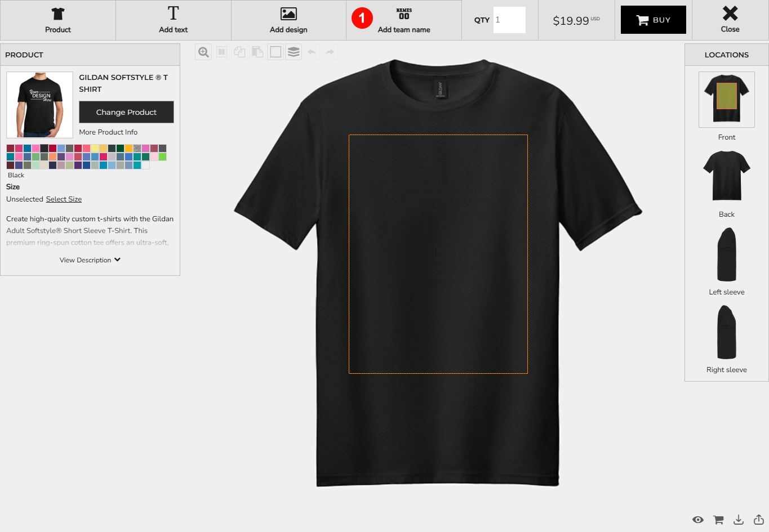Pick the lime green color swatch
The width and height of the screenshot is (769, 532).
click(163, 157)
